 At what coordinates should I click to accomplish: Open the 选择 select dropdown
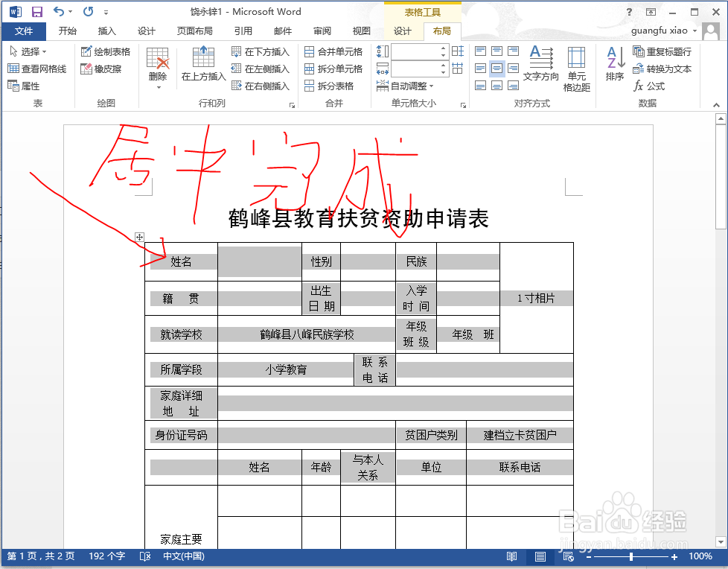(28, 51)
